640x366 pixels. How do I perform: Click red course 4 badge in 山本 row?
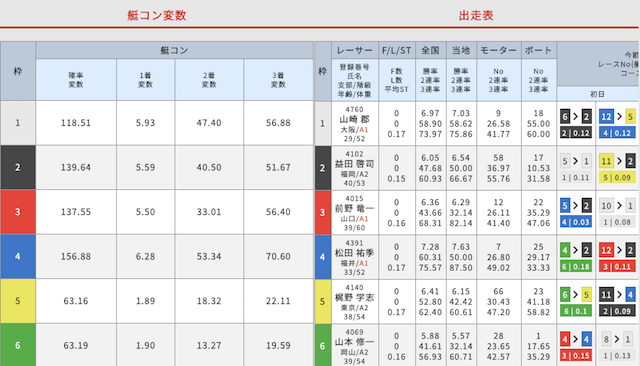coord(565,339)
